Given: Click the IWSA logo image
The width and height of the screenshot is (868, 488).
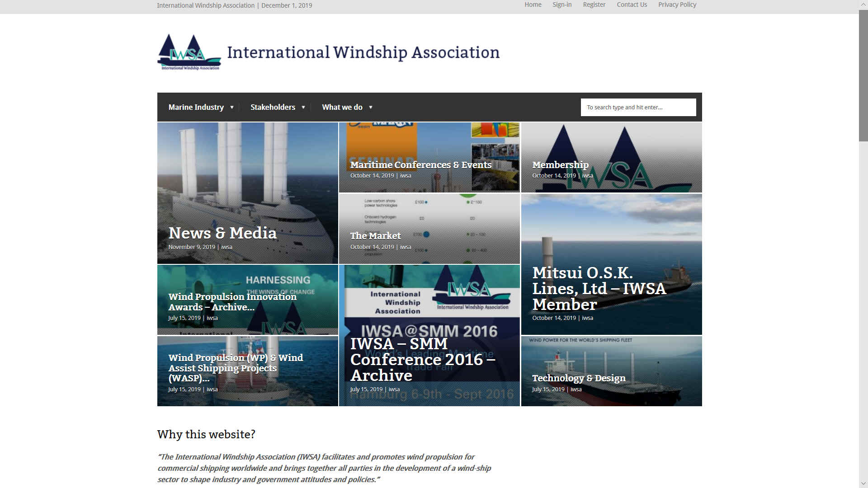Looking at the screenshot, I should point(189,52).
